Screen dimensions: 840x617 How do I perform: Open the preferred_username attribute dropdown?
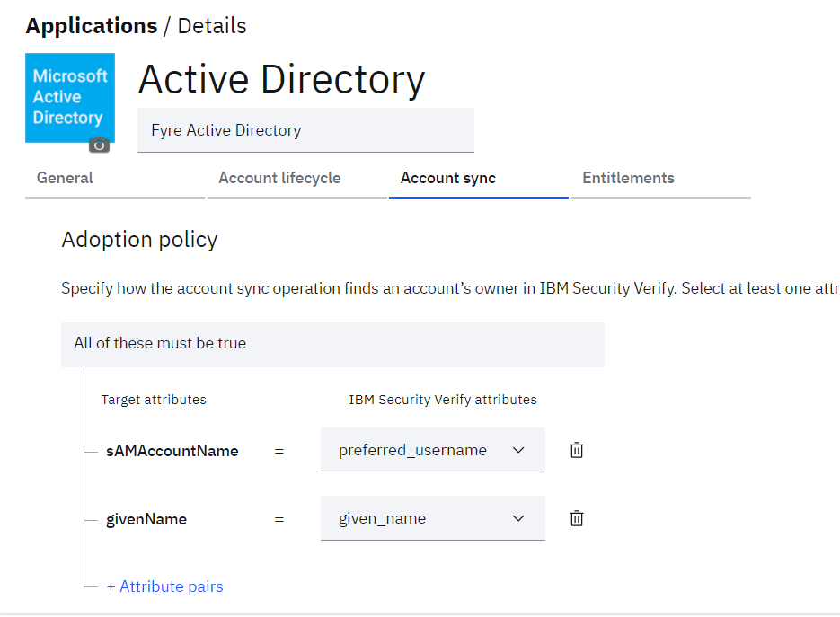pyautogui.click(x=433, y=450)
